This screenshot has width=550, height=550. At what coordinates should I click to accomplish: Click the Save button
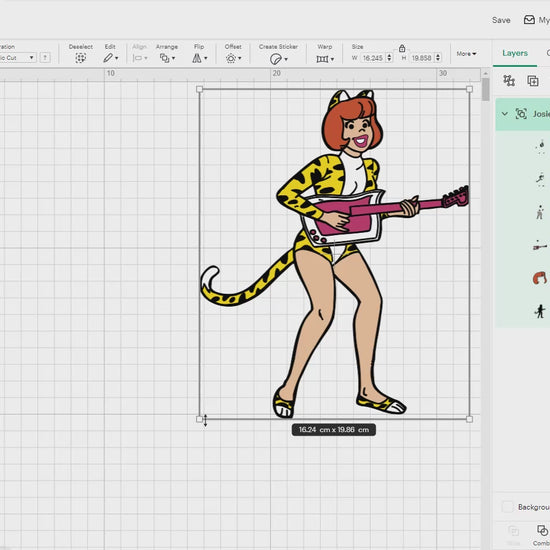(501, 20)
